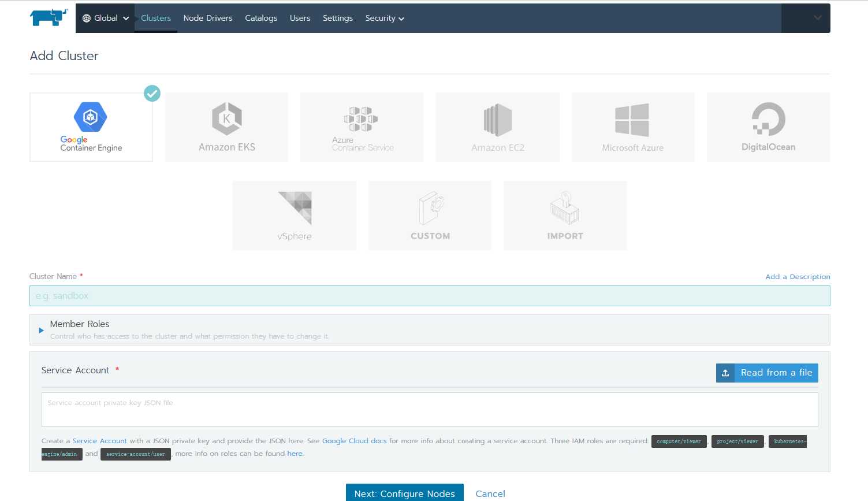Pick the Azure Container Service tile
Screen dimensions: 868x501
coord(362,127)
